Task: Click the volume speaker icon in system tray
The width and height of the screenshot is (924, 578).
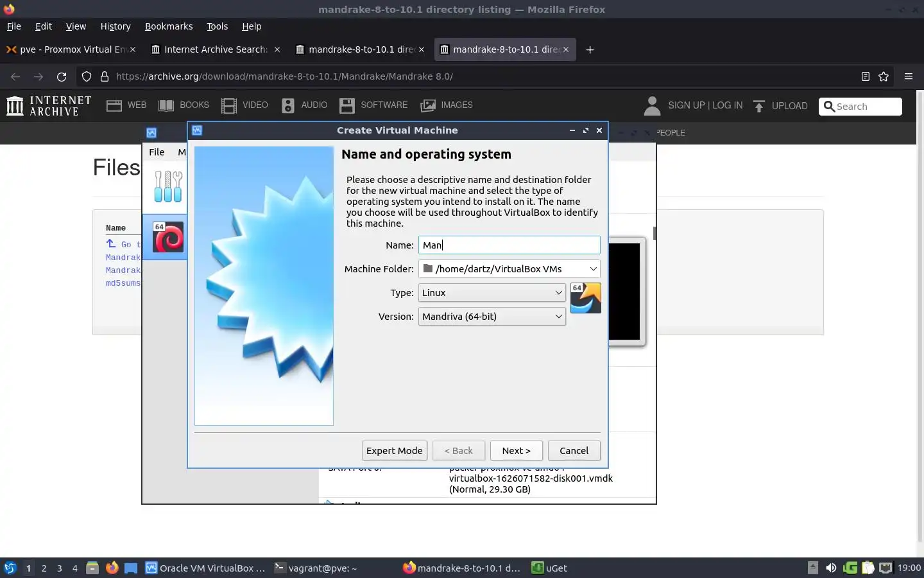Action: click(x=831, y=568)
